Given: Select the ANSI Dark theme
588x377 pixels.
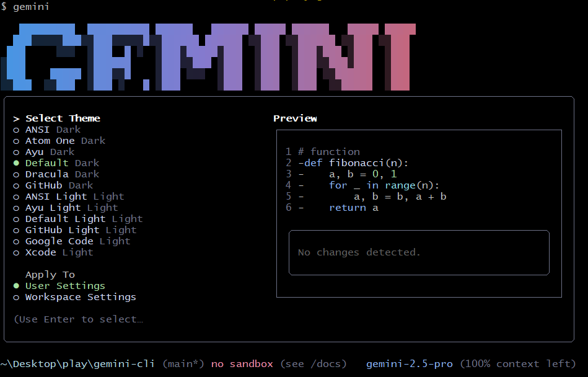Looking at the screenshot, I should [47, 130].
